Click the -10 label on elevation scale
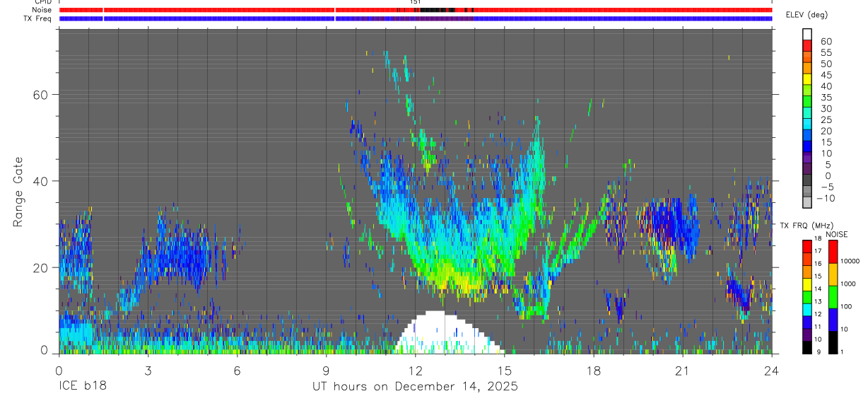Image resolution: width=868 pixels, height=401 pixels. tap(825, 199)
